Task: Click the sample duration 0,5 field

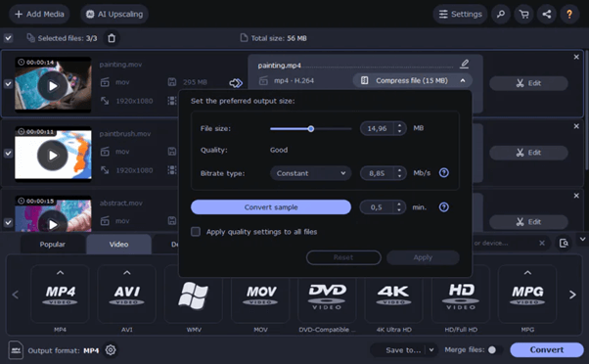Action: click(x=377, y=207)
